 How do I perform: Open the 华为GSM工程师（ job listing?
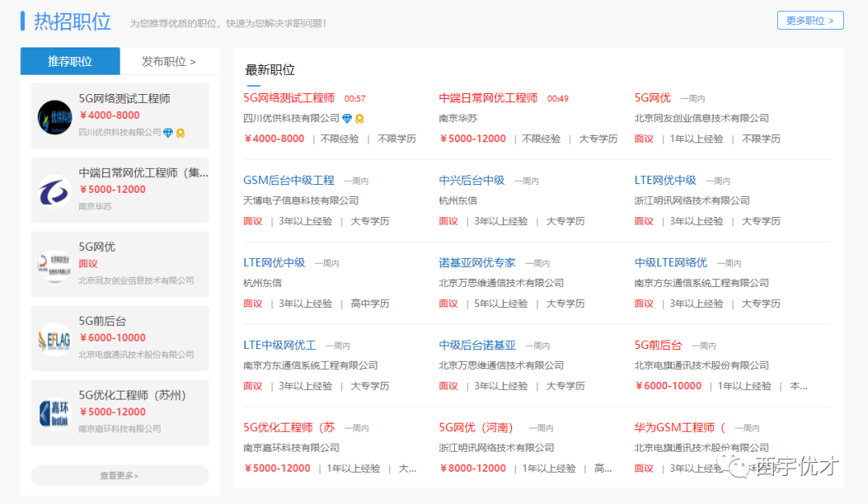click(x=680, y=428)
